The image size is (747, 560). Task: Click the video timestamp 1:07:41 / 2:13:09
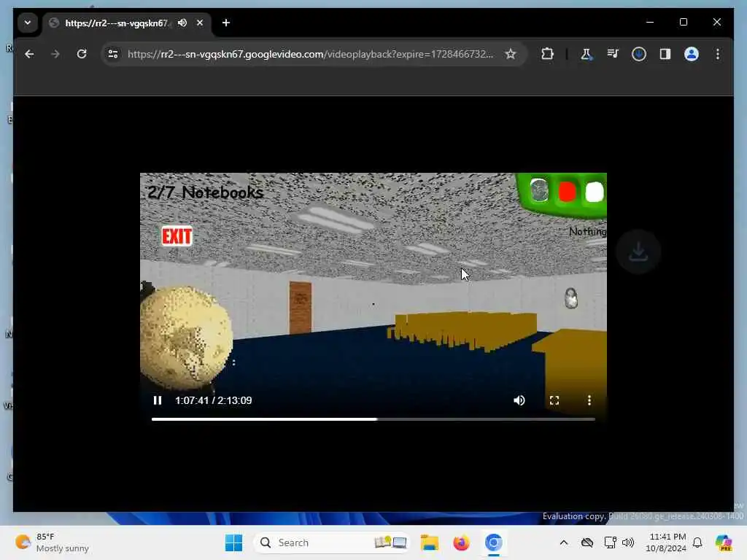[x=214, y=400]
